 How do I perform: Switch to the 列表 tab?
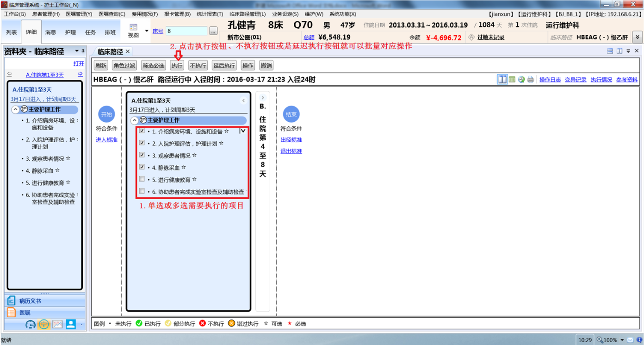(12, 32)
